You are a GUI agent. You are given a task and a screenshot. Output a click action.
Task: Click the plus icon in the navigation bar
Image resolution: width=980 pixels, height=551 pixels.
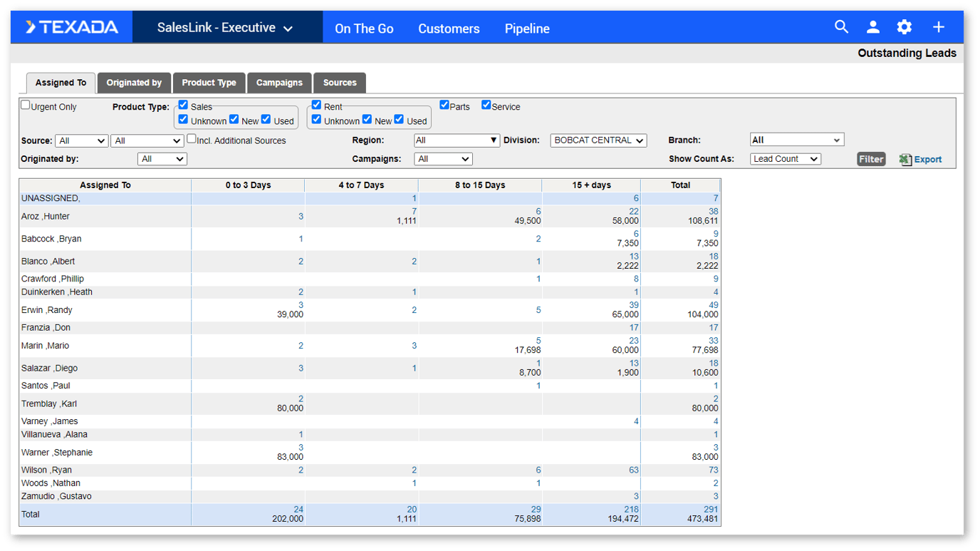pos(938,26)
